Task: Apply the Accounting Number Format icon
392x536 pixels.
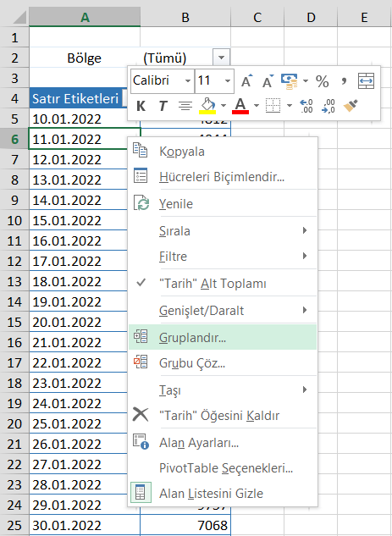Action: [289, 81]
